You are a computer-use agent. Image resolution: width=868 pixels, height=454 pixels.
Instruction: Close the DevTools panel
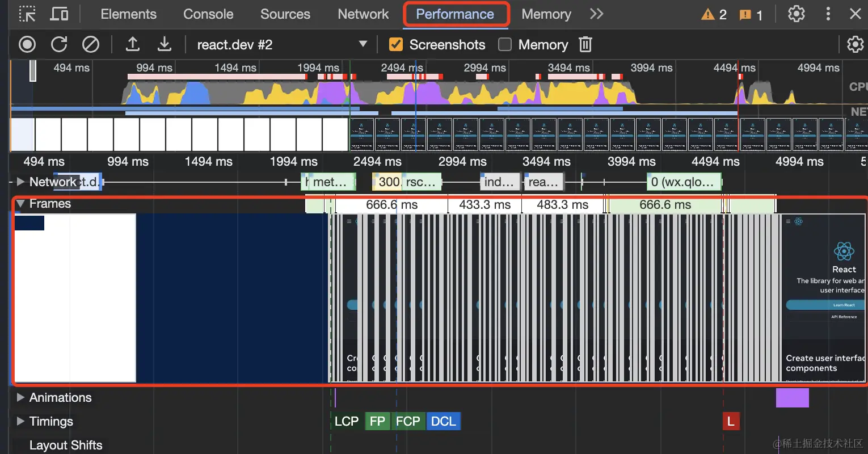click(856, 14)
